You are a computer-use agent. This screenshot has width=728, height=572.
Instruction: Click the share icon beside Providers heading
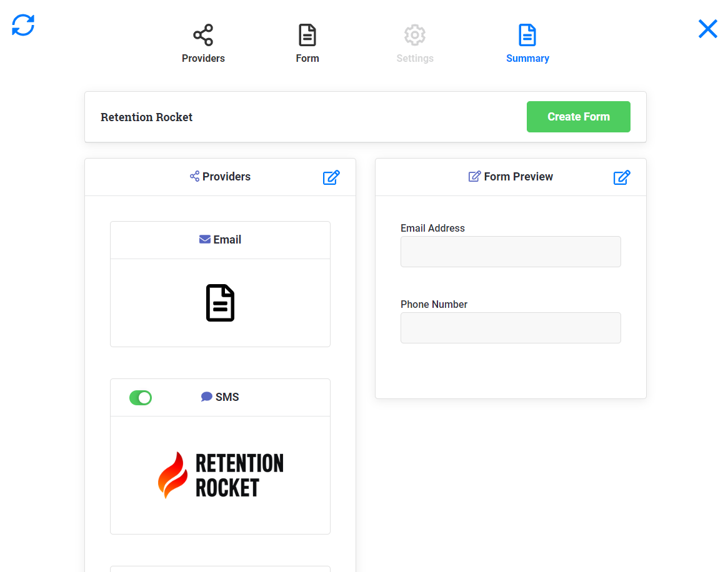194,176
